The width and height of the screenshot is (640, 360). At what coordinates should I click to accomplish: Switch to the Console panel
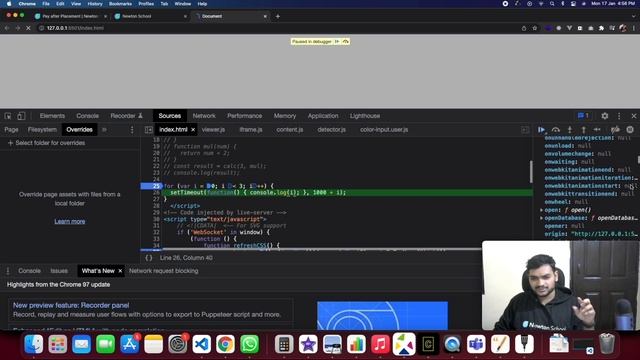(87, 116)
